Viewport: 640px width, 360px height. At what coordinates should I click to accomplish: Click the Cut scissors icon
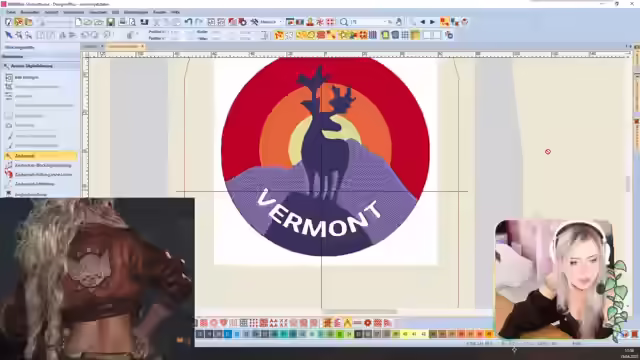click(156, 22)
